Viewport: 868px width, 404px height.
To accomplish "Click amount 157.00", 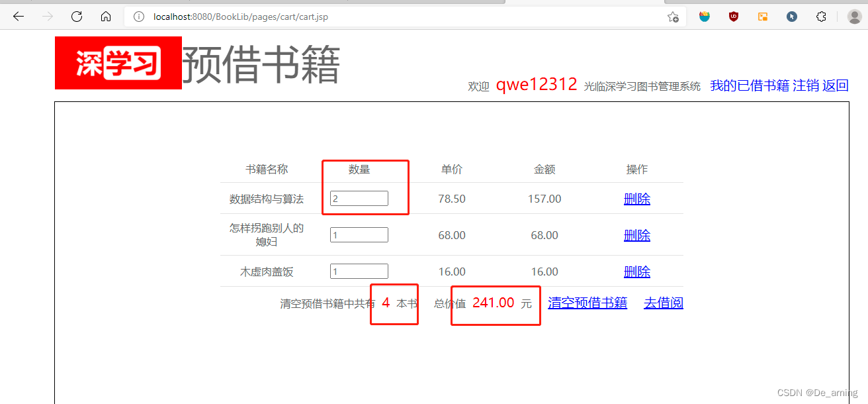I will pos(544,199).
